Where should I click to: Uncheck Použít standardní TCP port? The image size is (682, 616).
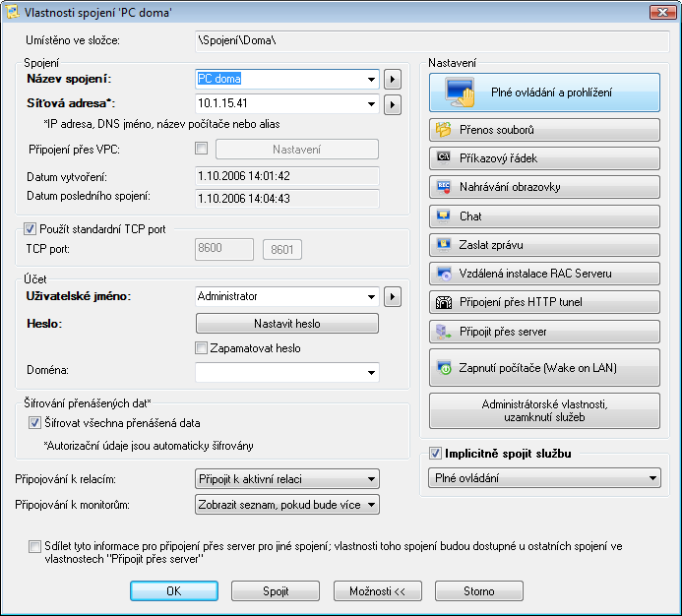[x=30, y=229]
